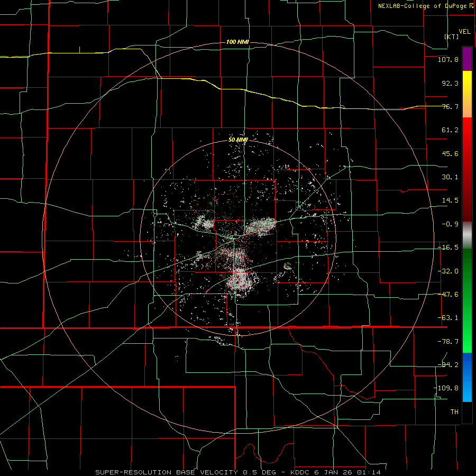The image size is (476, 476).
Task: Select the -32.0 scale value
Action: (x=448, y=271)
